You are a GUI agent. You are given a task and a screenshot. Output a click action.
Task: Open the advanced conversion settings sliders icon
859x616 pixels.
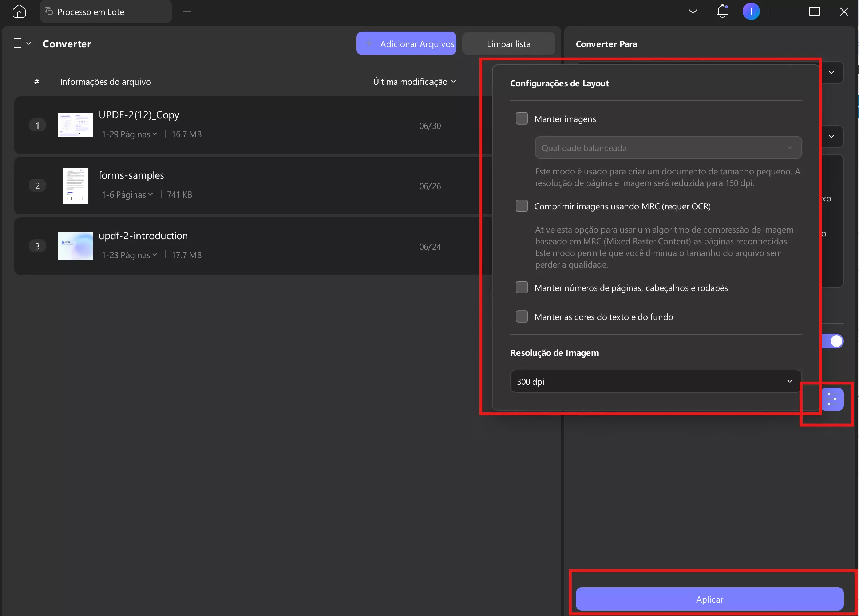pos(833,399)
